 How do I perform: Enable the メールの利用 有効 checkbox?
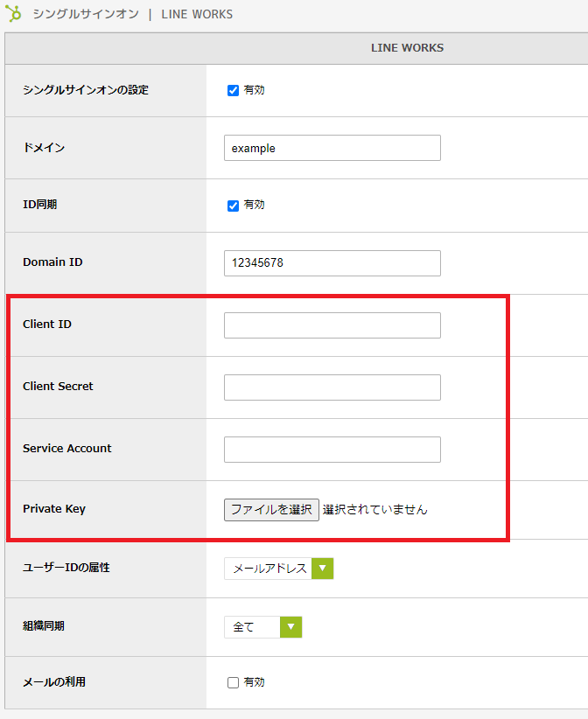(x=233, y=683)
